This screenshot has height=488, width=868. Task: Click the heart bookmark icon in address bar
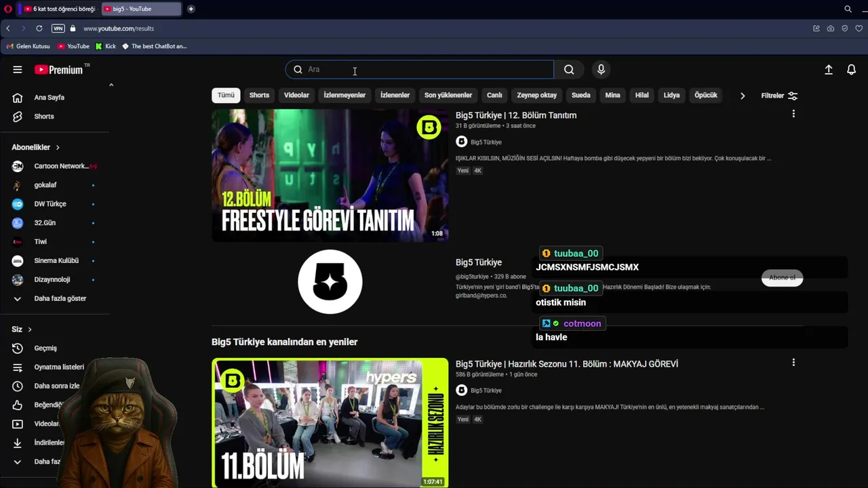tap(859, 28)
